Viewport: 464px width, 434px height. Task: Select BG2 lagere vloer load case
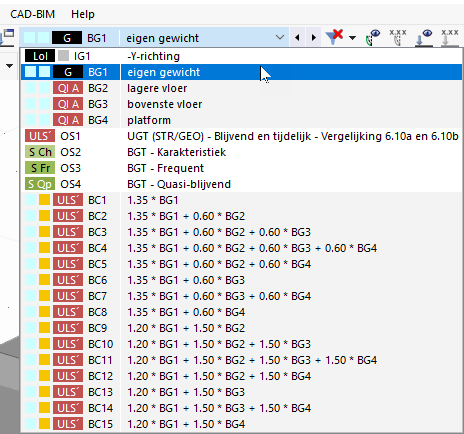pos(242,88)
